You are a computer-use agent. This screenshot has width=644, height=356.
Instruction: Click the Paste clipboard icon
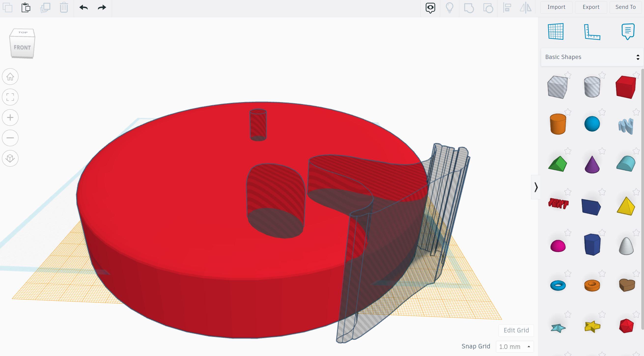[26, 8]
